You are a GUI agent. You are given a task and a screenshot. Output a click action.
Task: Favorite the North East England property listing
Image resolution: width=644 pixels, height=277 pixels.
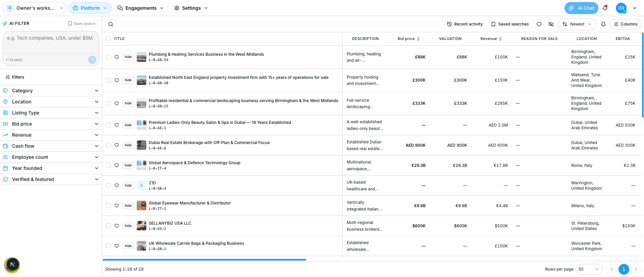[117, 80]
